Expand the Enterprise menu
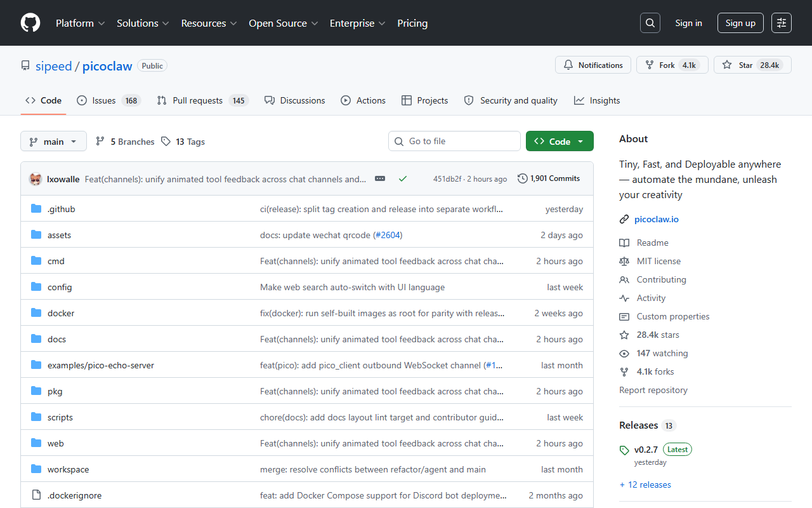 (357, 23)
